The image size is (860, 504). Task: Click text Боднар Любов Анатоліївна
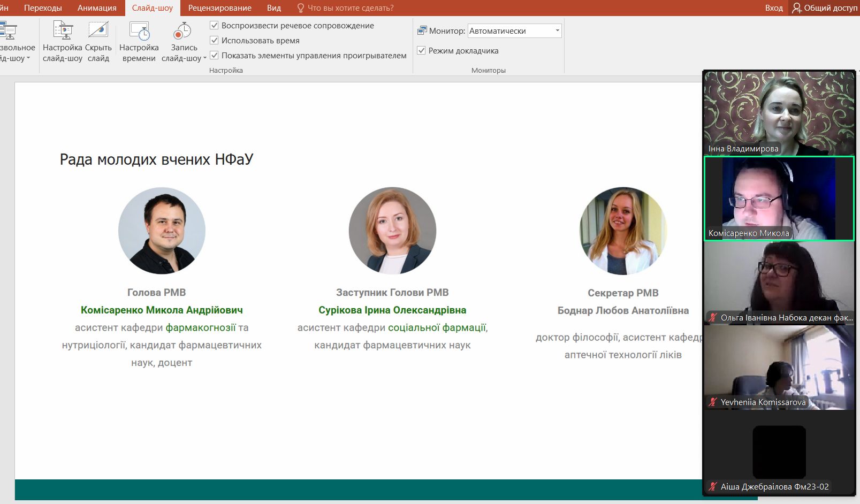(x=623, y=310)
